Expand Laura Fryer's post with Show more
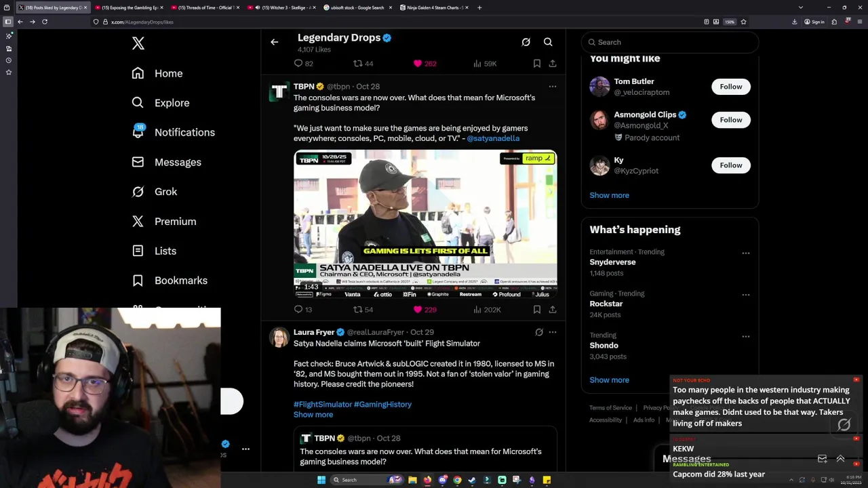 click(313, 414)
